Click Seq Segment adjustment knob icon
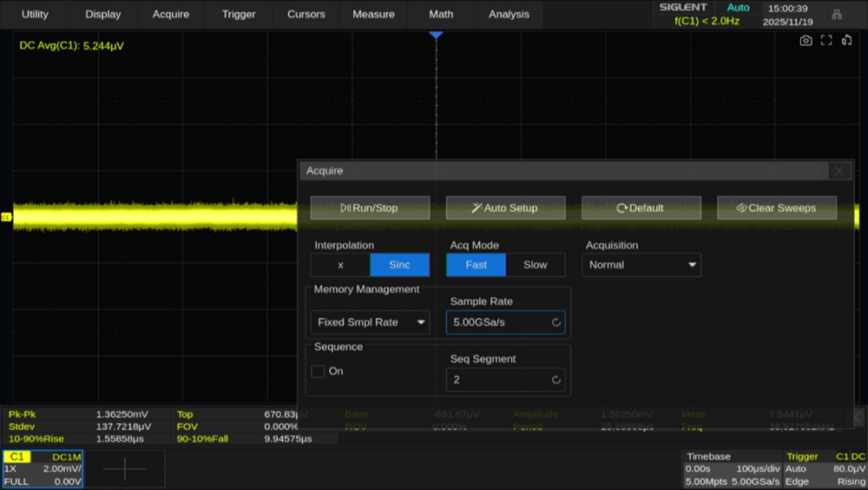This screenshot has height=490, width=868. point(556,380)
